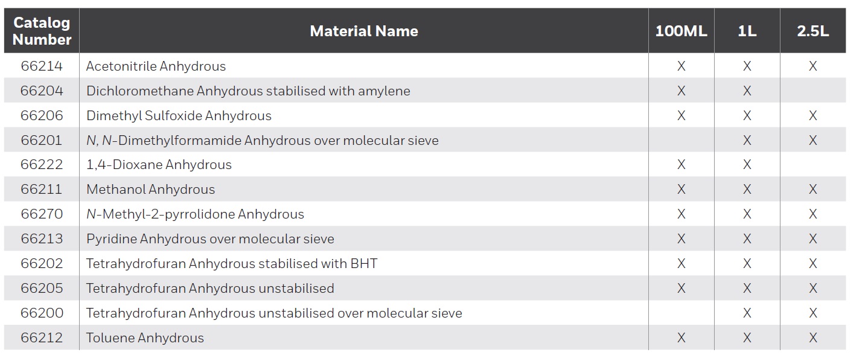The image size is (868, 358).
Task: Click the 1L column header
Action: point(747,31)
